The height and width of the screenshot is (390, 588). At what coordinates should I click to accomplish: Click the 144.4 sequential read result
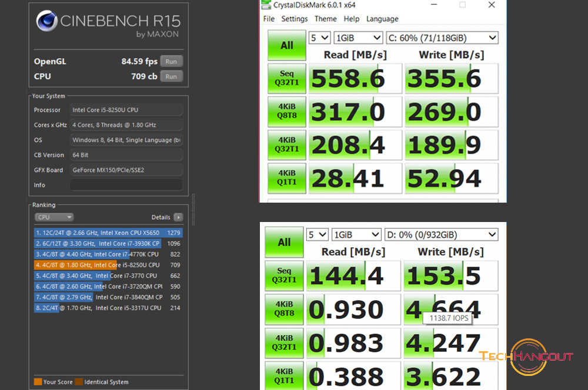pyautogui.click(x=353, y=275)
